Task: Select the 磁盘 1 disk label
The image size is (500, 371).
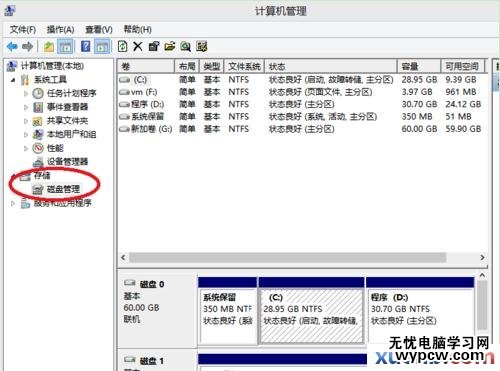Action: tap(152, 361)
